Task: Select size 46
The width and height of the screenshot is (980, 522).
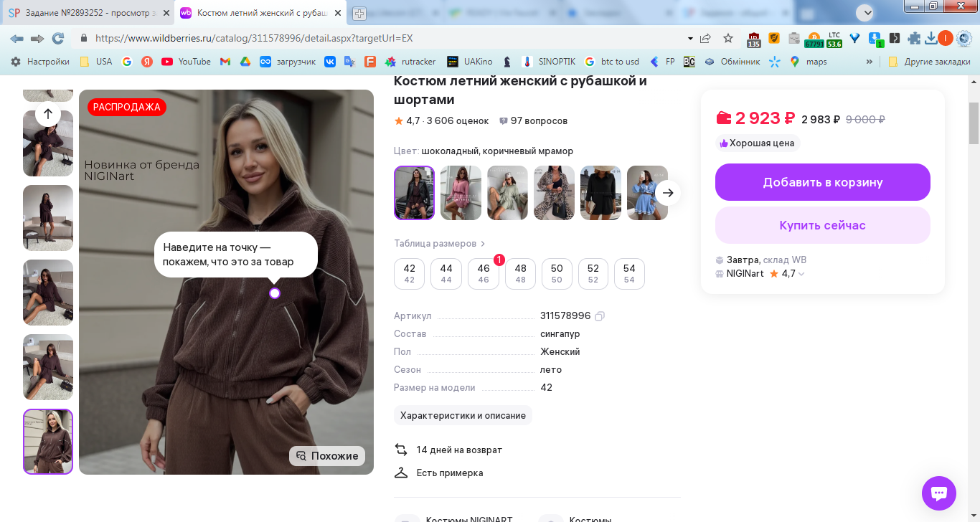Action: click(484, 274)
